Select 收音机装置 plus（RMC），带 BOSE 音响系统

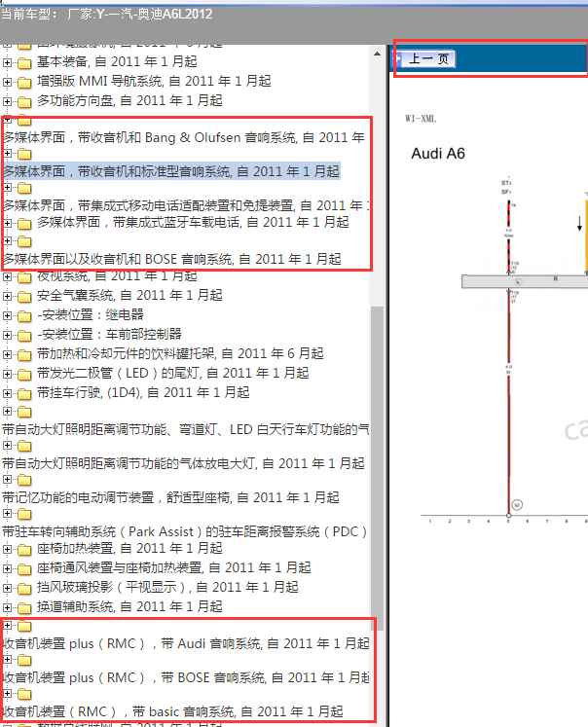pyautogui.click(x=186, y=677)
